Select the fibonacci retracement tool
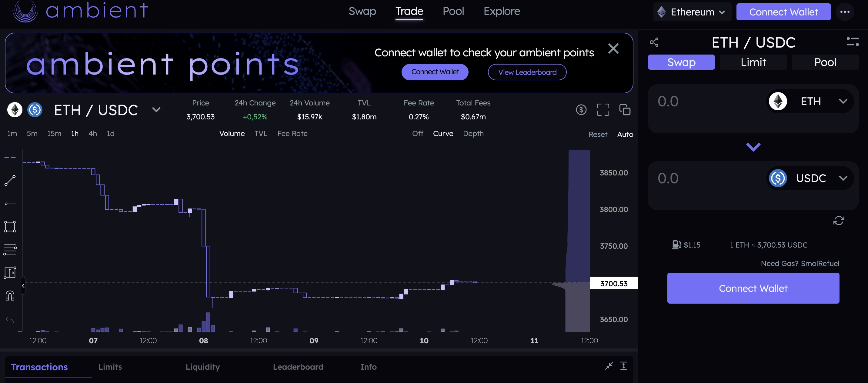The image size is (868, 383). 10,249
